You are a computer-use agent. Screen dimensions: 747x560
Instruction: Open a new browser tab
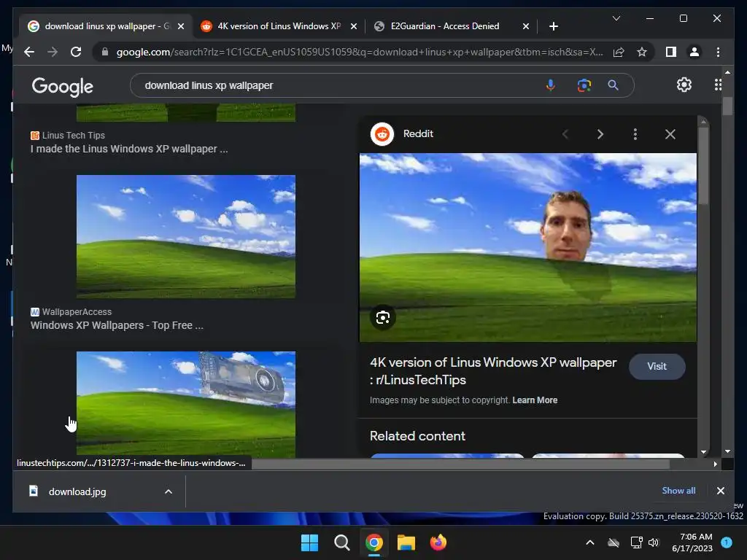(x=553, y=27)
